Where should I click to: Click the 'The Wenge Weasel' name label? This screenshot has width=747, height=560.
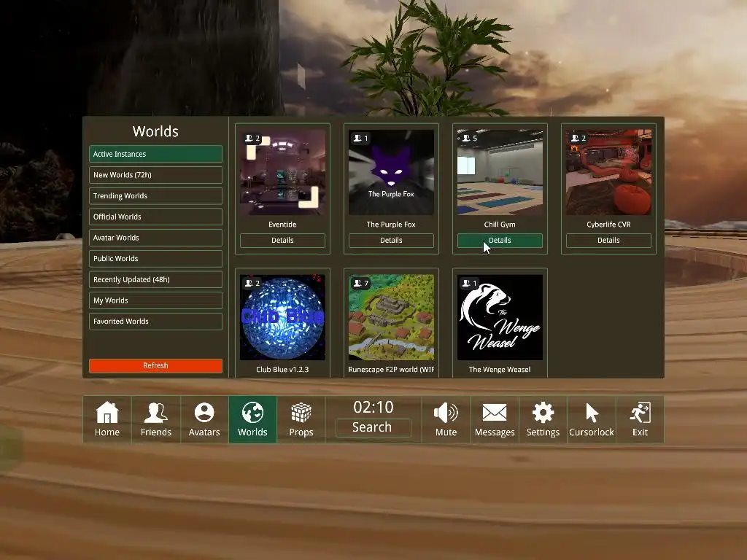[500, 370]
